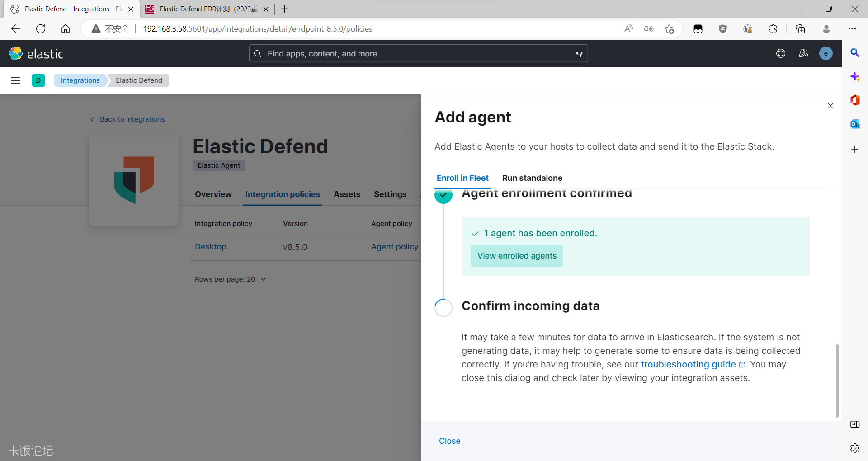This screenshot has height=461, width=868.
Task: Open the user avatar 'e' menu
Action: [826, 54]
